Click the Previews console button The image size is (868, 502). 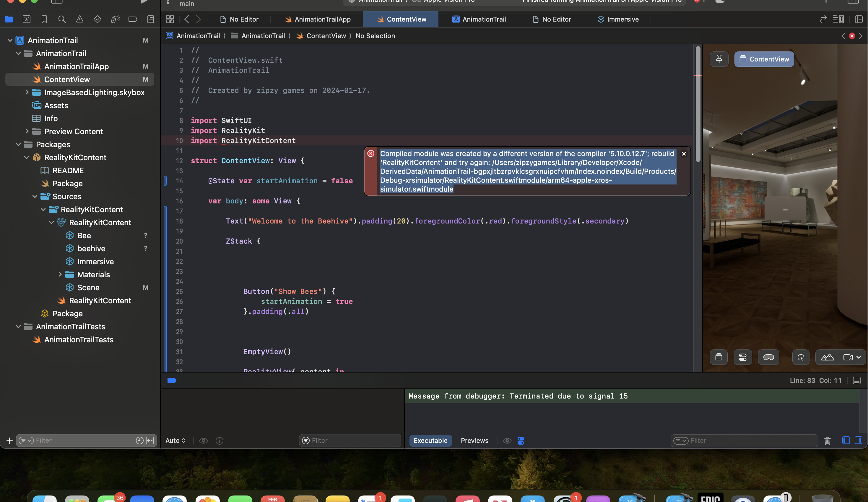coord(474,441)
